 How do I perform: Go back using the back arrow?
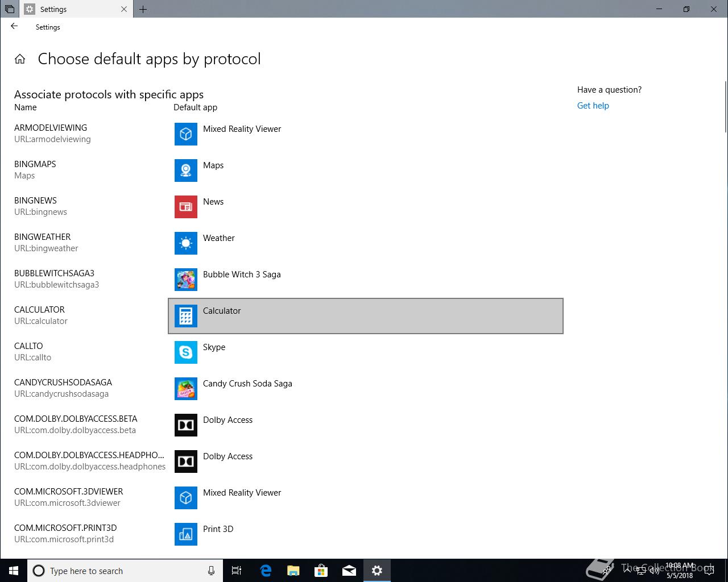14,27
